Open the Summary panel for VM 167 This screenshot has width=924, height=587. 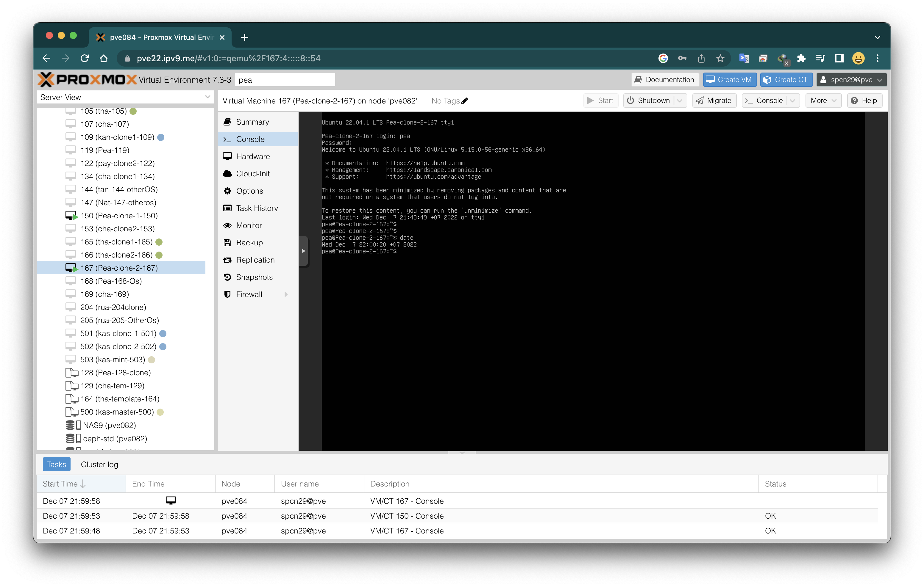(227, 122)
